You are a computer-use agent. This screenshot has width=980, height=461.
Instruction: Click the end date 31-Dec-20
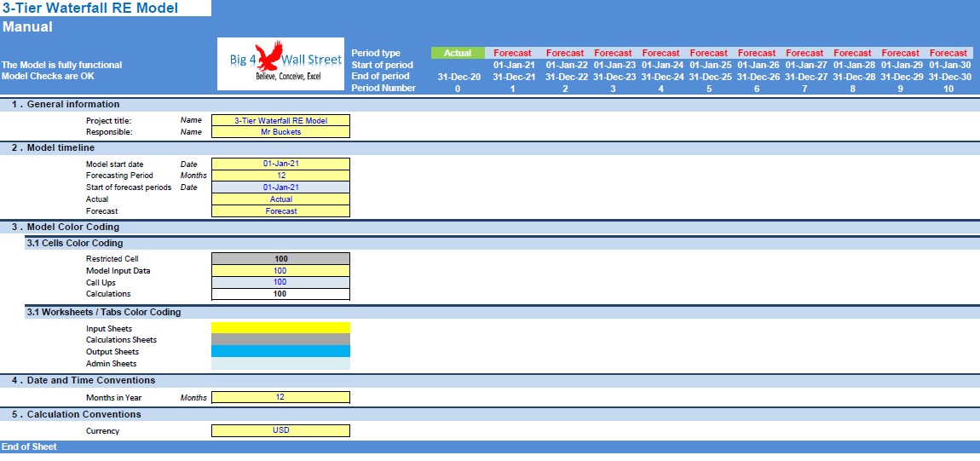point(458,77)
